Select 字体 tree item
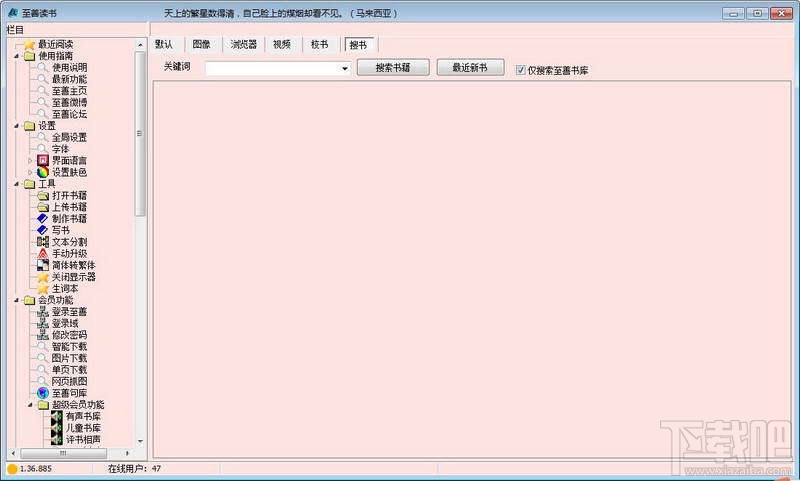 point(60,149)
